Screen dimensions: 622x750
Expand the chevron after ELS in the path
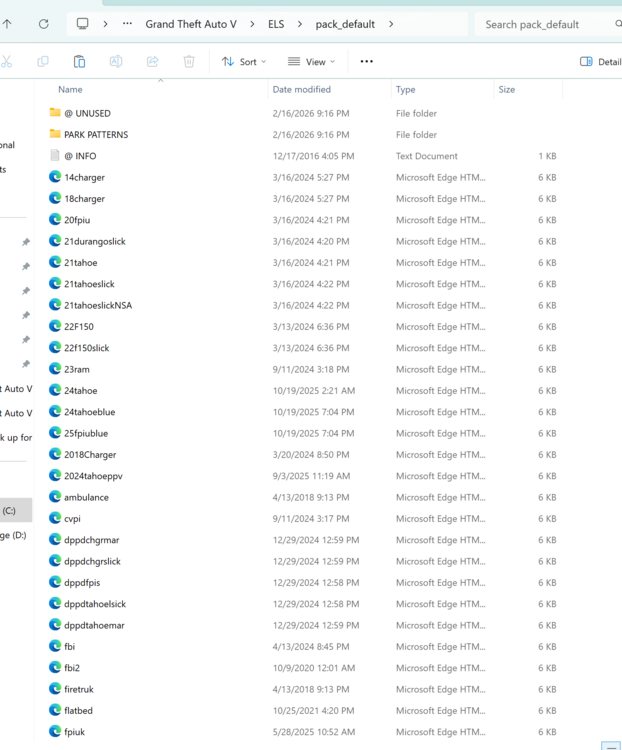pyautogui.click(x=300, y=24)
